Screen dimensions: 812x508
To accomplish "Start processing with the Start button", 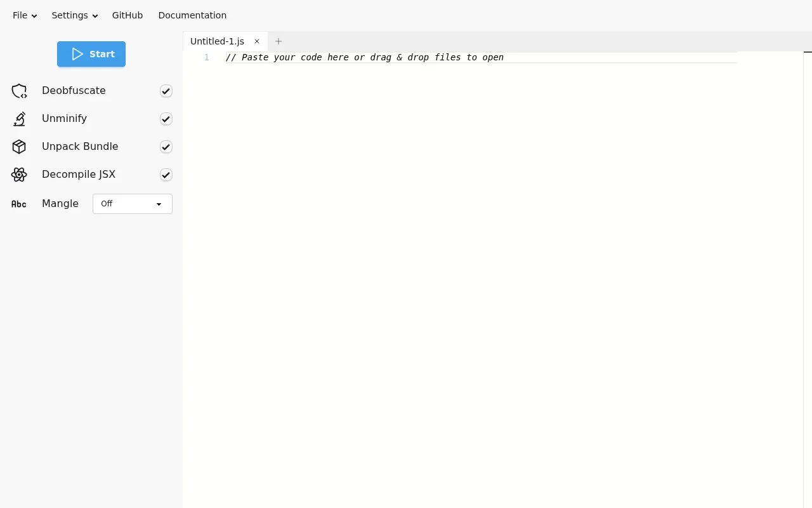I will tap(91, 54).
